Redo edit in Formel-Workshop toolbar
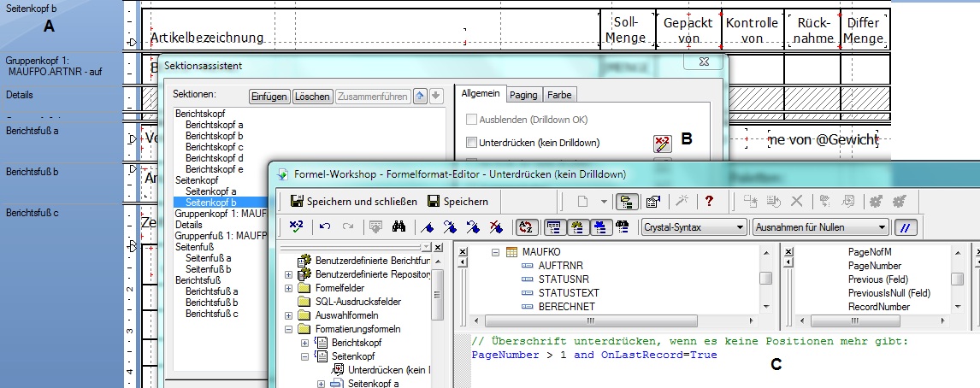This screenshot has width=980, height=388. coord(349,226)
